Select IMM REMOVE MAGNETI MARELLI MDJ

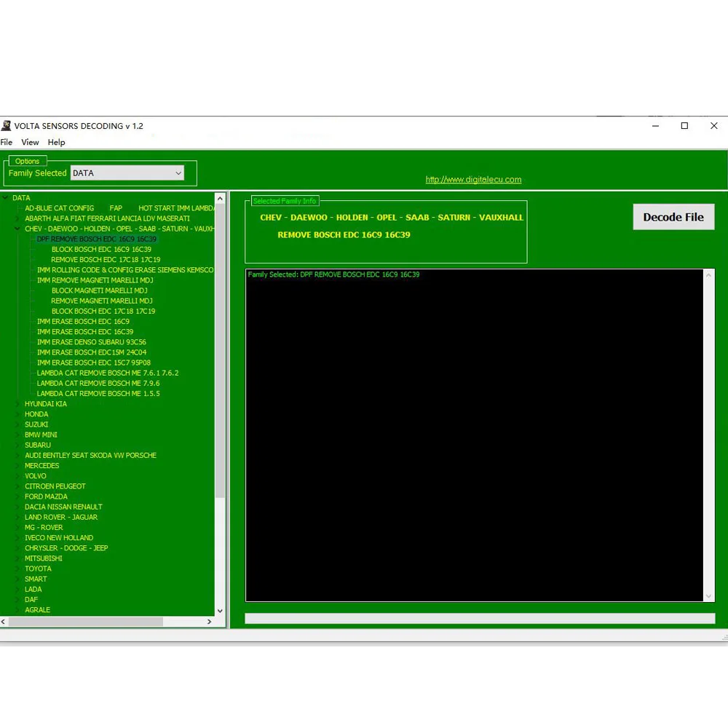pyautogui.click(x=95, y=280)
